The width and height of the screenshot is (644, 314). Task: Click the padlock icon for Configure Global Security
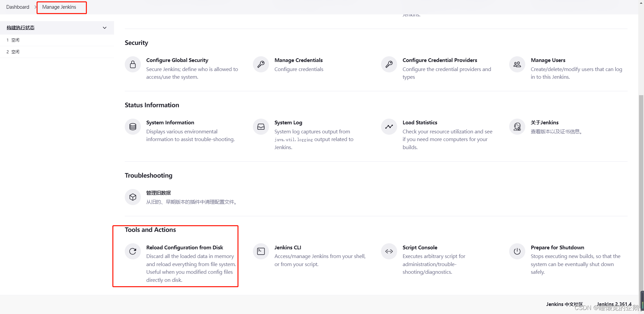click(133, 64)
